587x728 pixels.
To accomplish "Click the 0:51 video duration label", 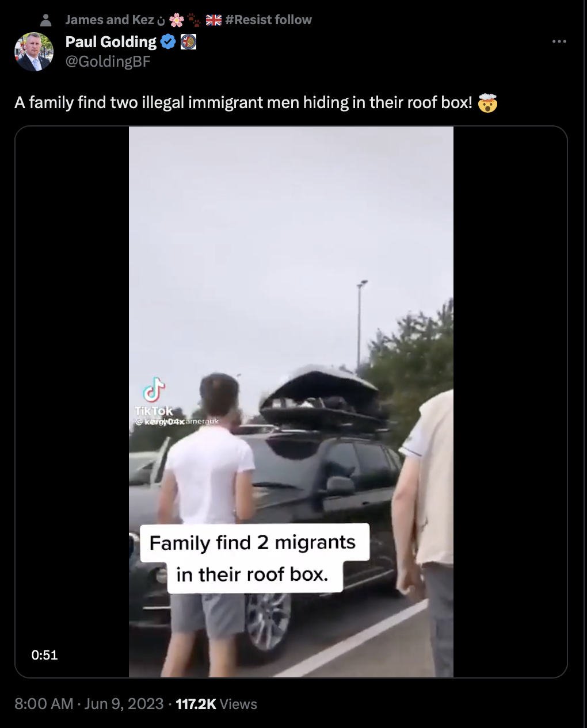I will [x=45, y=655].
